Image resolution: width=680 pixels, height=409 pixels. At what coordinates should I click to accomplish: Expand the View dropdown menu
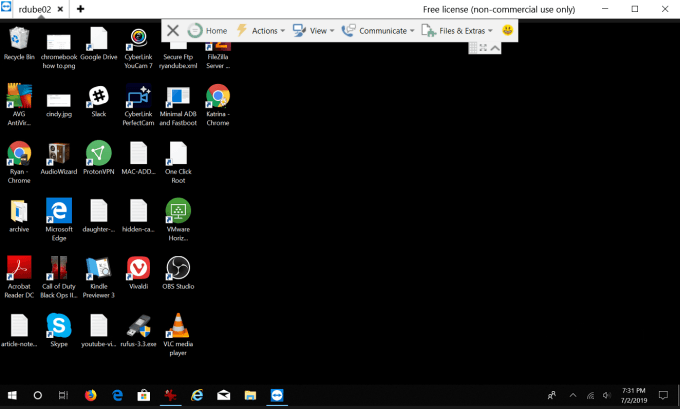tap(314, 30)
